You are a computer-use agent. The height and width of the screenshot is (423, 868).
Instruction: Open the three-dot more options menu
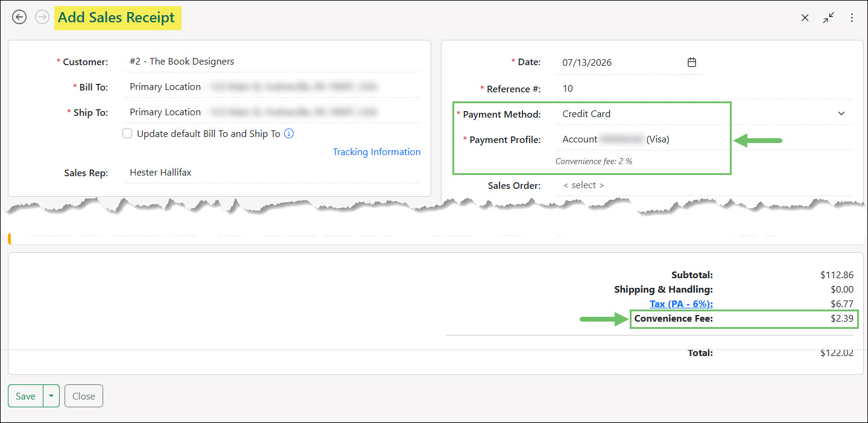click(x=852, y=18)
